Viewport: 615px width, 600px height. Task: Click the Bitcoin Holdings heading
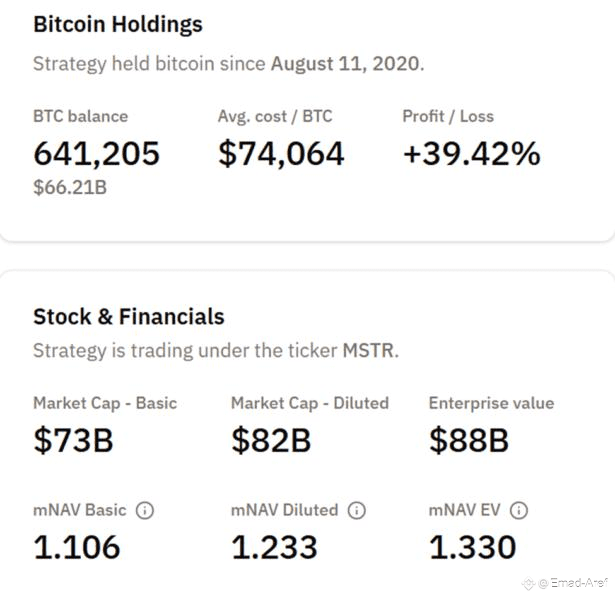coord(118,24)
